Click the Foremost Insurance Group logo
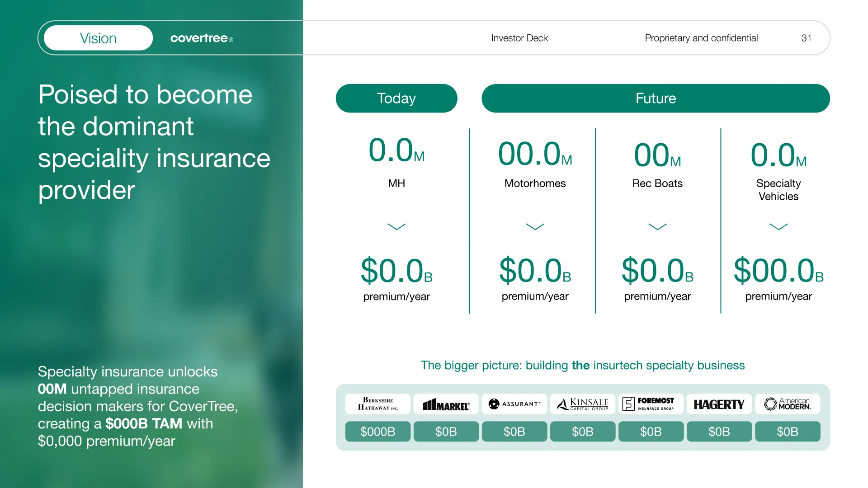 click(651, 404)
